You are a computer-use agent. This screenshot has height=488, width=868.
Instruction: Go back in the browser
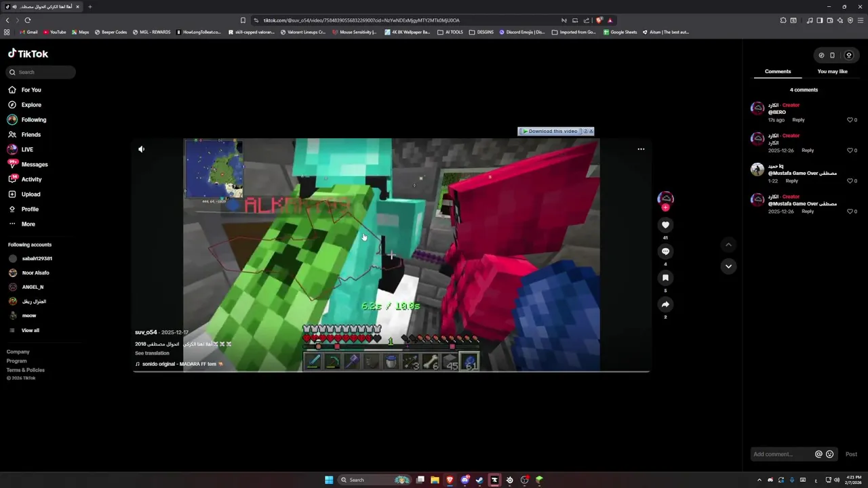(7, 20)
